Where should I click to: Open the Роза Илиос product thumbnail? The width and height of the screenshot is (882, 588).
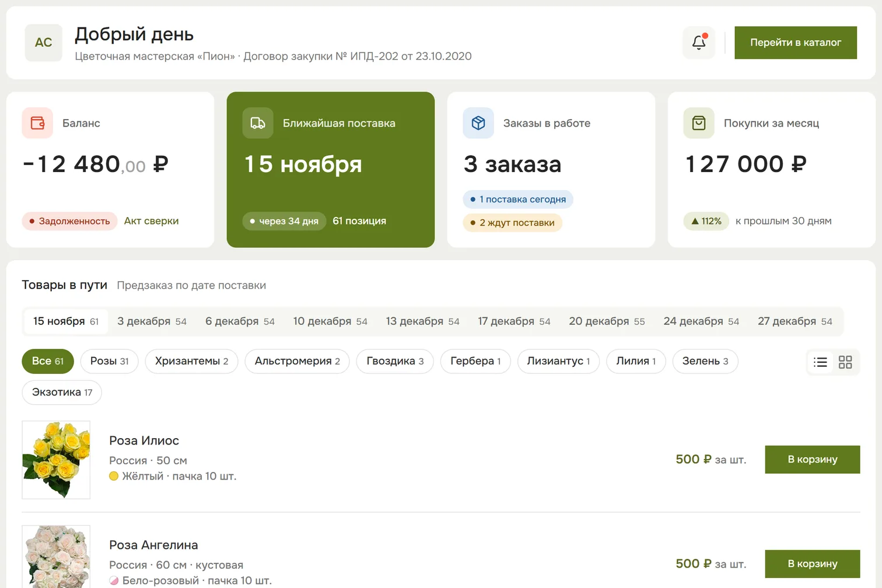[x=56, y=460]
